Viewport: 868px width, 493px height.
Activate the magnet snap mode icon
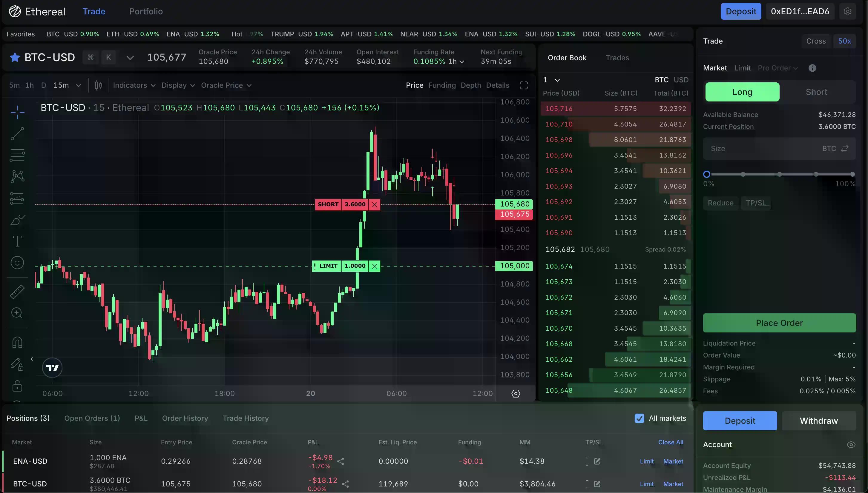(17, 342)
